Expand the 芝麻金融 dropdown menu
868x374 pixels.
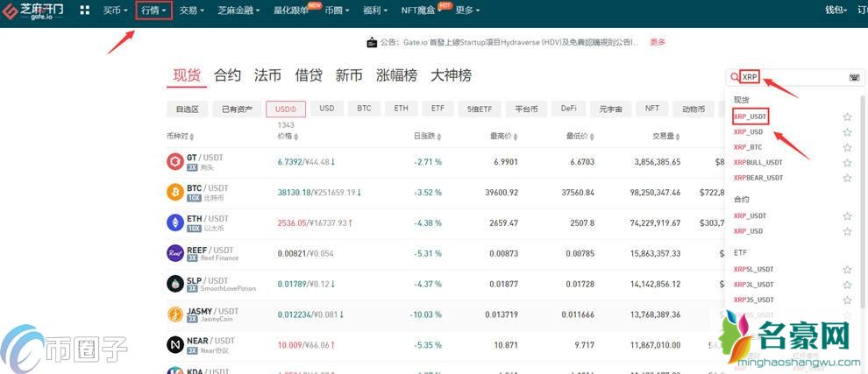point(238,10)
